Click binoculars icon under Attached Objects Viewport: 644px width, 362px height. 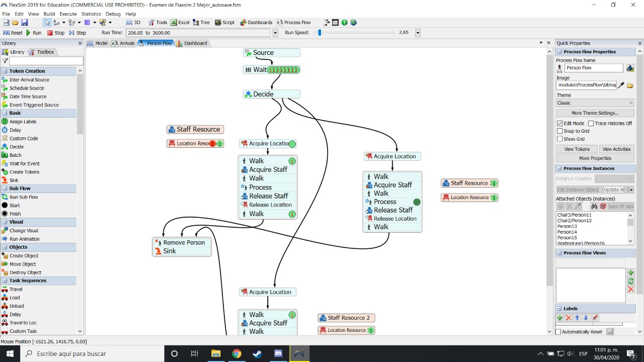tap(594, 207)
